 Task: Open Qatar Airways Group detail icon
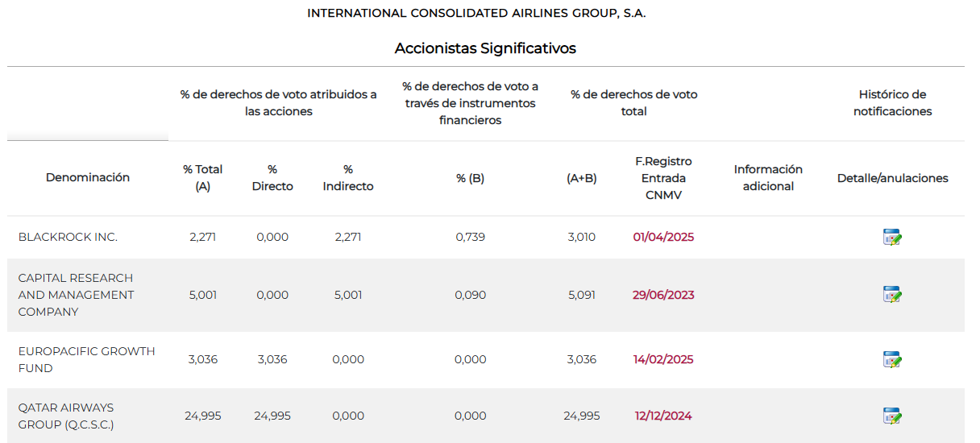[892, 416]
